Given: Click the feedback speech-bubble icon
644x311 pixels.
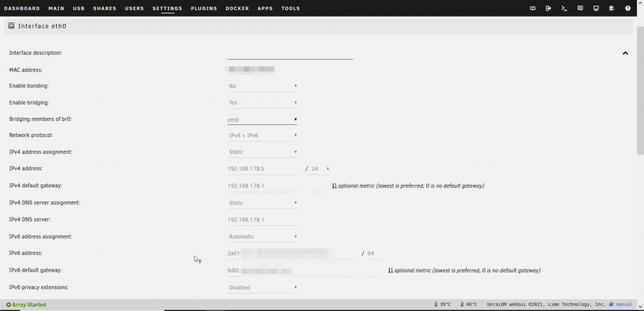Looking at the screenshot, I should tap(580, 8).
